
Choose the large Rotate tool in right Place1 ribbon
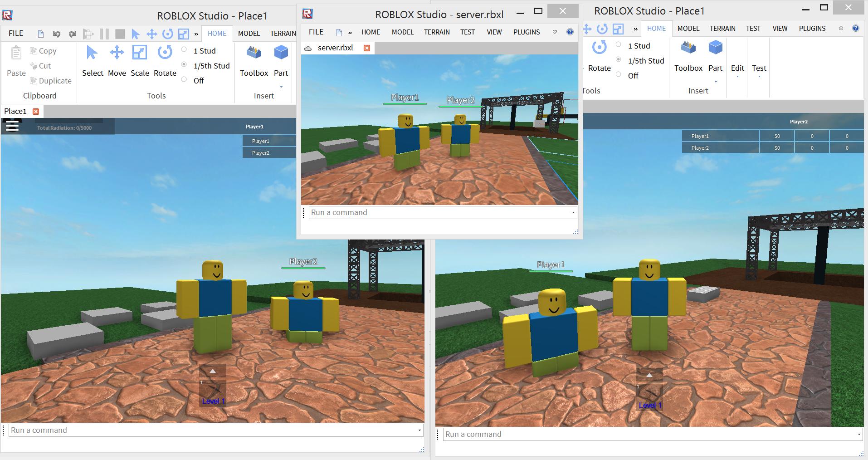click(600, 56)
